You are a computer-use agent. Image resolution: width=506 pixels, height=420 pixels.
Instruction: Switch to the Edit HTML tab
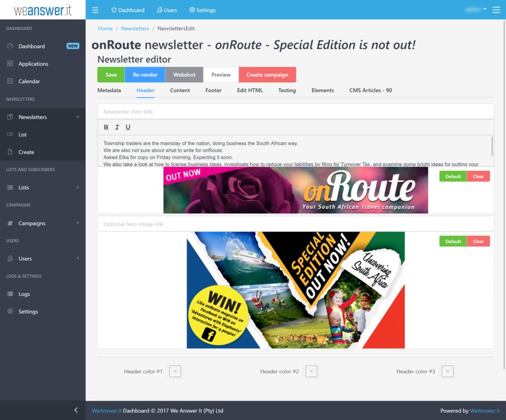249,90
